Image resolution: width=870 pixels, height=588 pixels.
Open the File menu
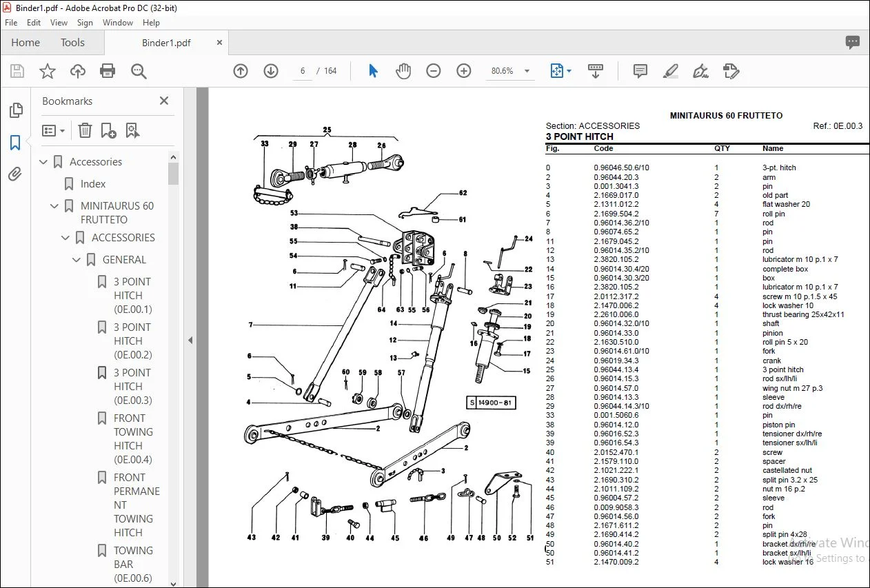point(11,23)
